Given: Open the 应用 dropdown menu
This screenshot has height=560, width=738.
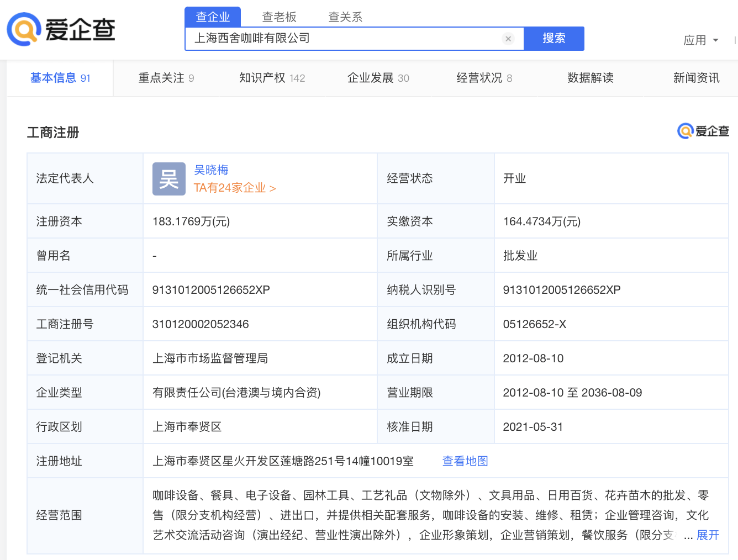Looking at the screenshot, I should click(701, 40).
